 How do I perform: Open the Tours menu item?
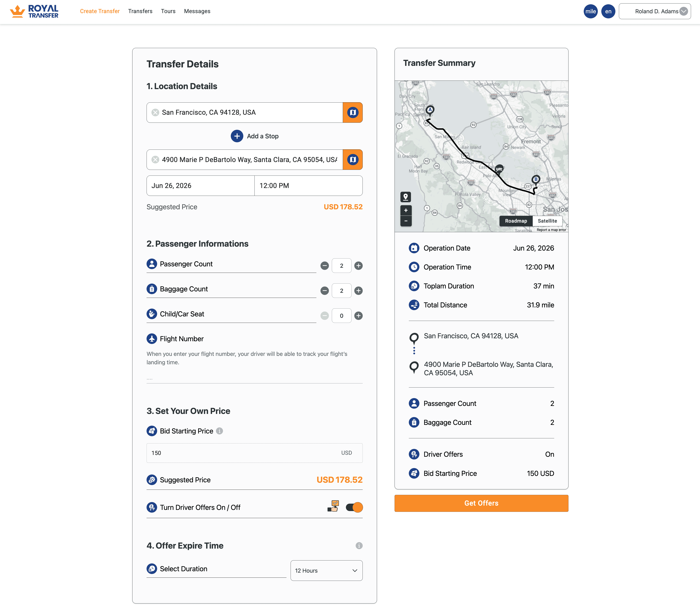168,11
